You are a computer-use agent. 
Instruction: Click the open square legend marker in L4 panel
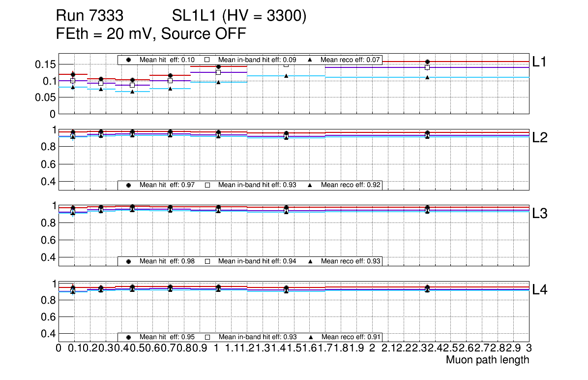(207, 337)
